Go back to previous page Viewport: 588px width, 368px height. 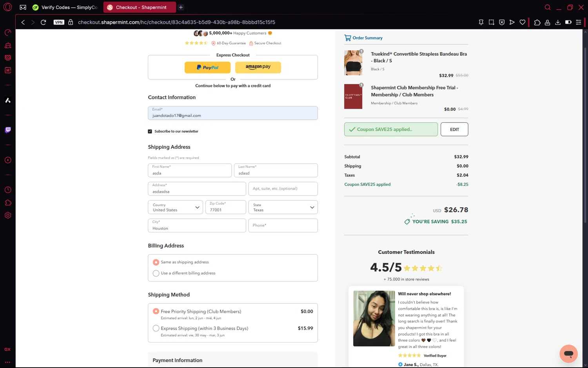[23, 22]
